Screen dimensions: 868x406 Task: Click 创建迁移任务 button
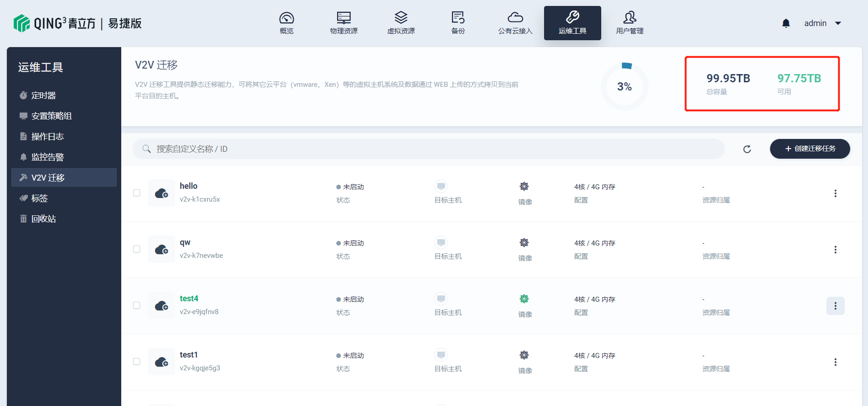tap(809, 149)
